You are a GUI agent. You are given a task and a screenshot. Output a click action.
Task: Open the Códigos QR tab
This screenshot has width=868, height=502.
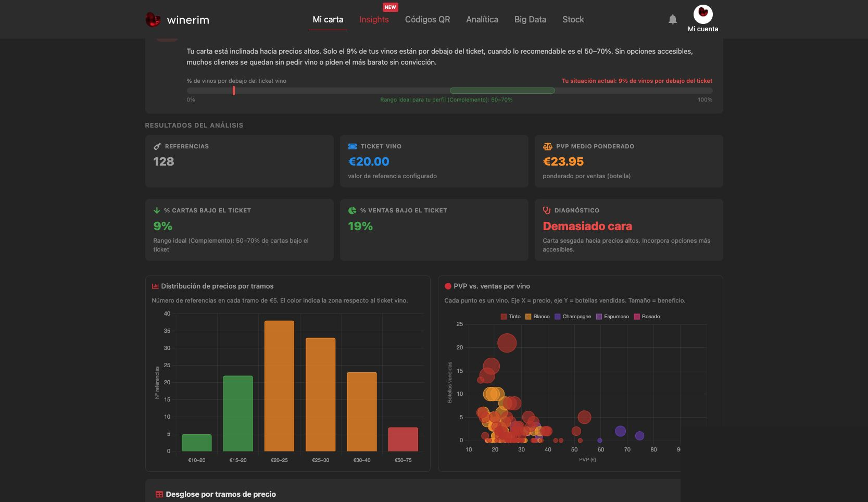pos(427,19)
